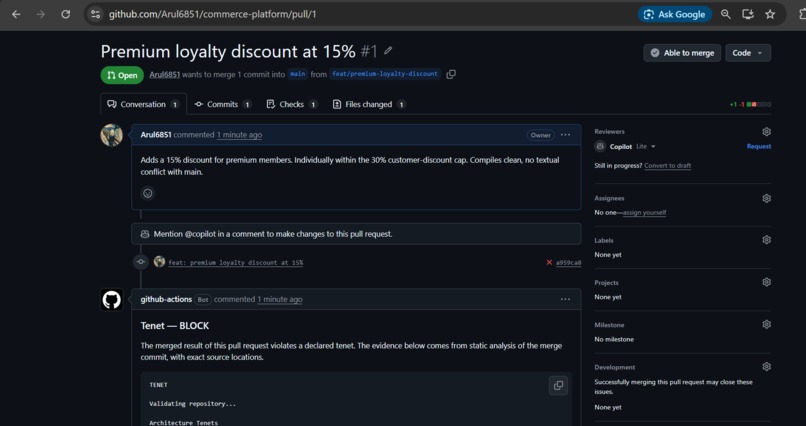The width and height of the screenshot is (806, 426).
Task: Click the Able to merge button
Action: [682, 53]
